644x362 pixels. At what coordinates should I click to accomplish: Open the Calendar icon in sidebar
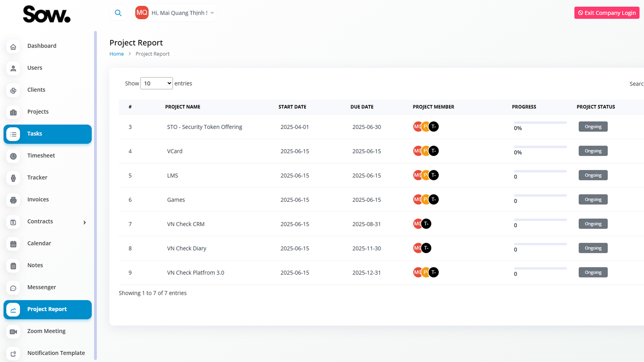pos(13,244)
